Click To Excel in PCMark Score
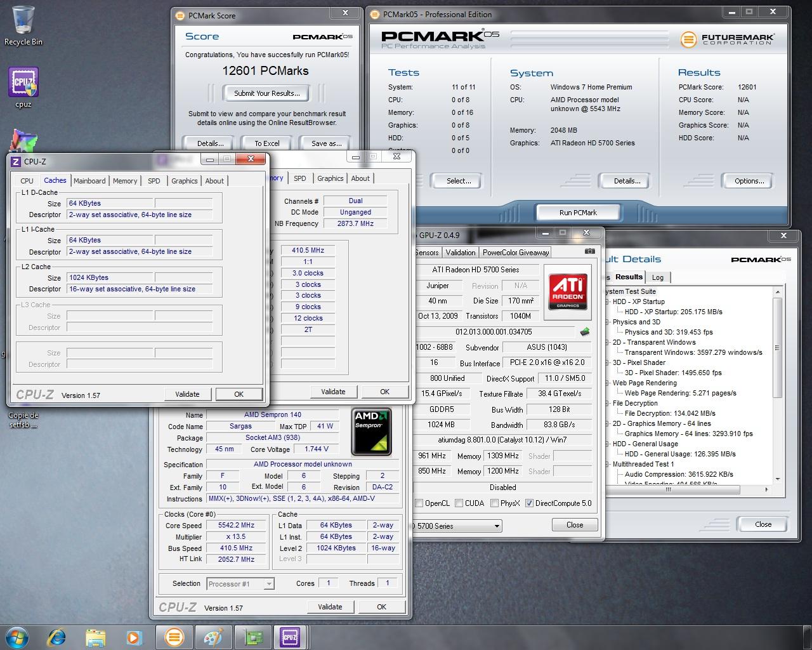Viewport: 812px width, 650px height. [x=267, y=143]
